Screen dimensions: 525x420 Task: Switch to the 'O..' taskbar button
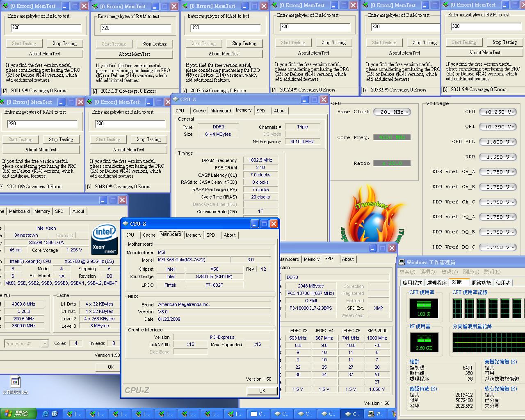[258, 414]
